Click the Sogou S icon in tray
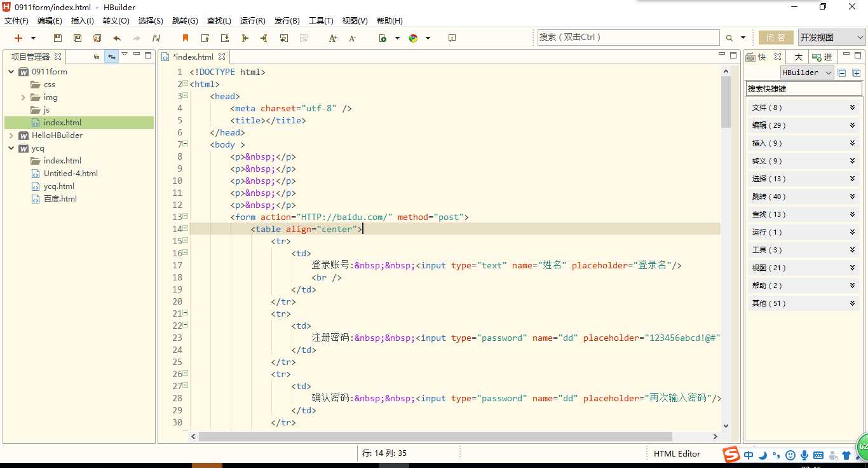 731,455
